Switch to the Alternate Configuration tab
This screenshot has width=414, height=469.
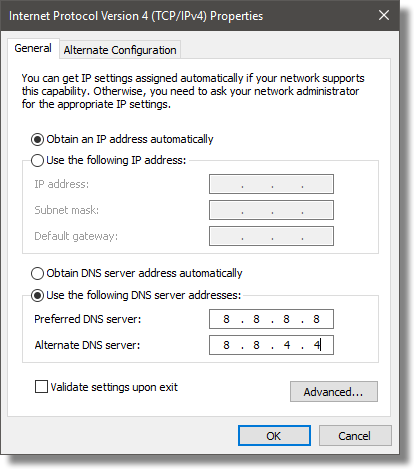pos(120,50)
